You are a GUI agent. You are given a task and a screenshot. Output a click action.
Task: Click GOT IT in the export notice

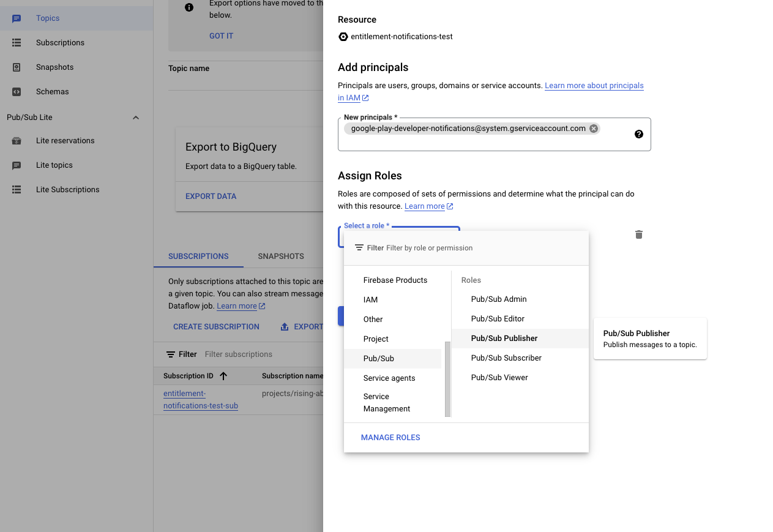(221, 36)
